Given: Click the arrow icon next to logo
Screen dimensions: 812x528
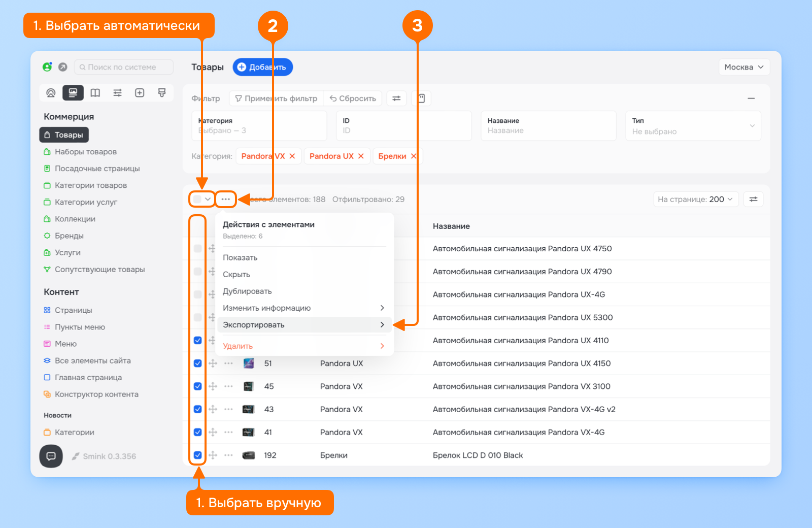Looking at the screenshot, I should pos(63,67).
